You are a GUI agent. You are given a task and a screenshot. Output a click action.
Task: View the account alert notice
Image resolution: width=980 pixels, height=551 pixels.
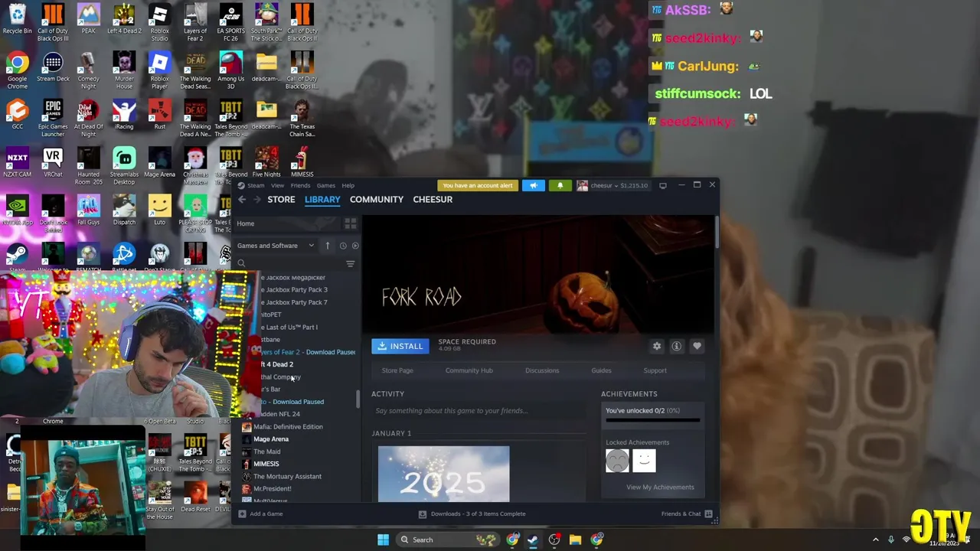coord(478,185)
